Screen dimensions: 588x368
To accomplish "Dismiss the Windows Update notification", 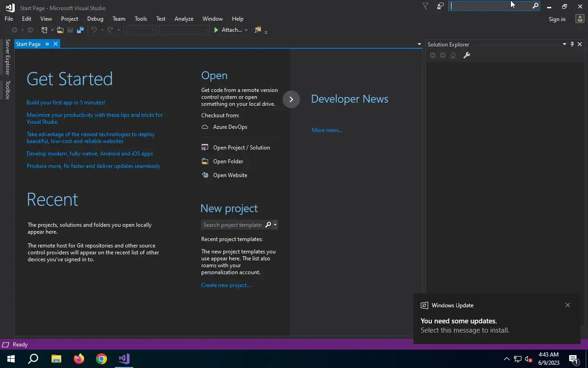I will coord(568,305).
